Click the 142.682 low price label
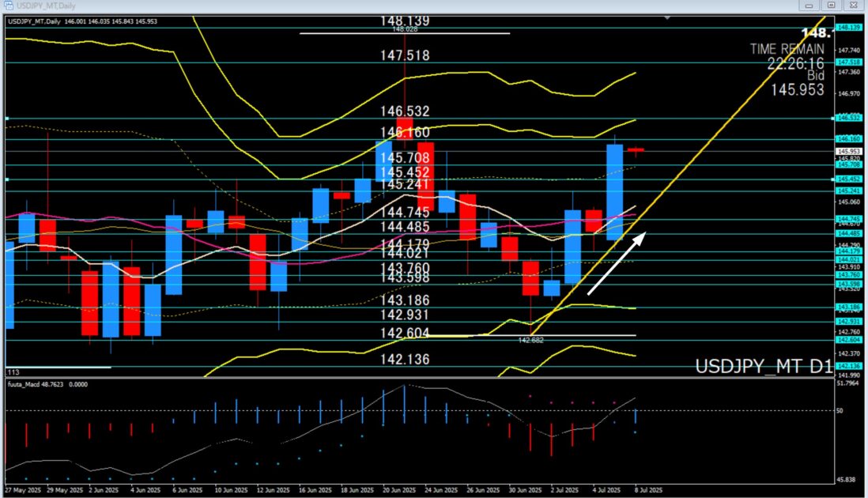Screen dimensions: 868x498 click(x=530, y=340)
